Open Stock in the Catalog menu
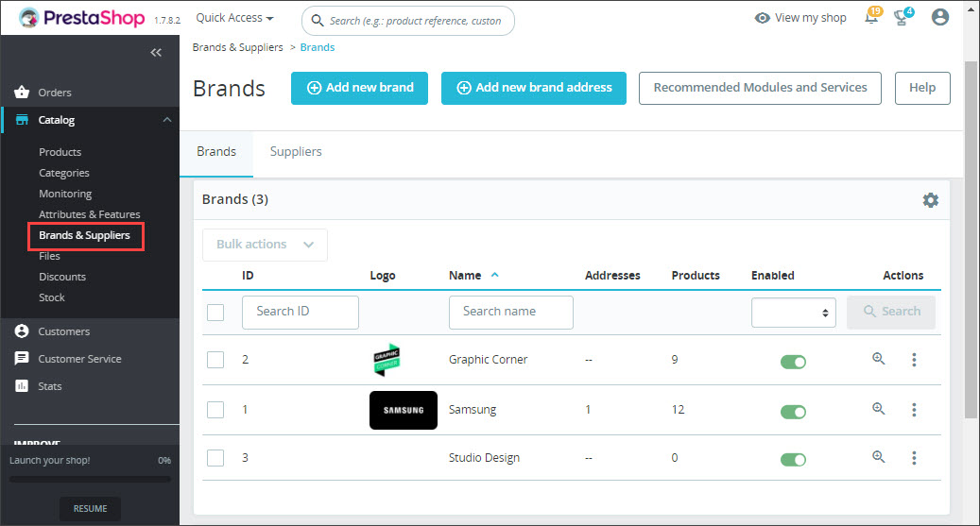 [51, 297]
